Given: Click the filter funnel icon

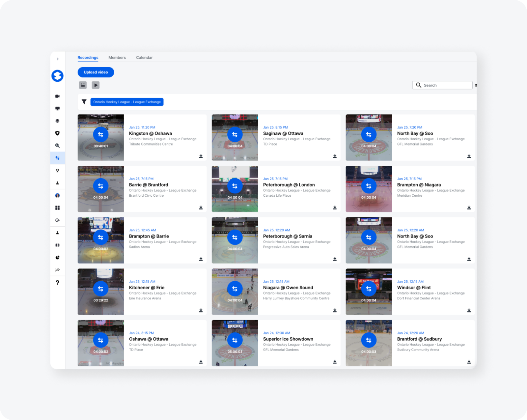Looking at the screenshot, I should [84, 102].
